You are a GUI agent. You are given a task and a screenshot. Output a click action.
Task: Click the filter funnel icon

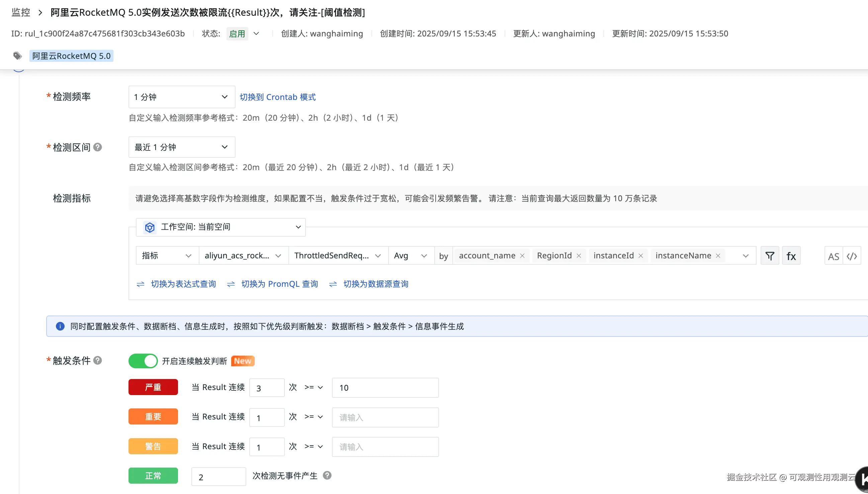pyautogui.click(x=770, y=256)
